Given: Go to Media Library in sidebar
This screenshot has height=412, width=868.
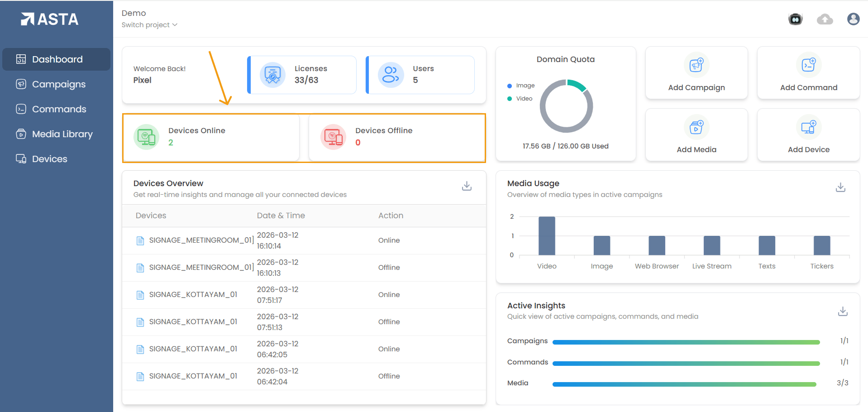Looking at the screenshot, I should point(62,134).
